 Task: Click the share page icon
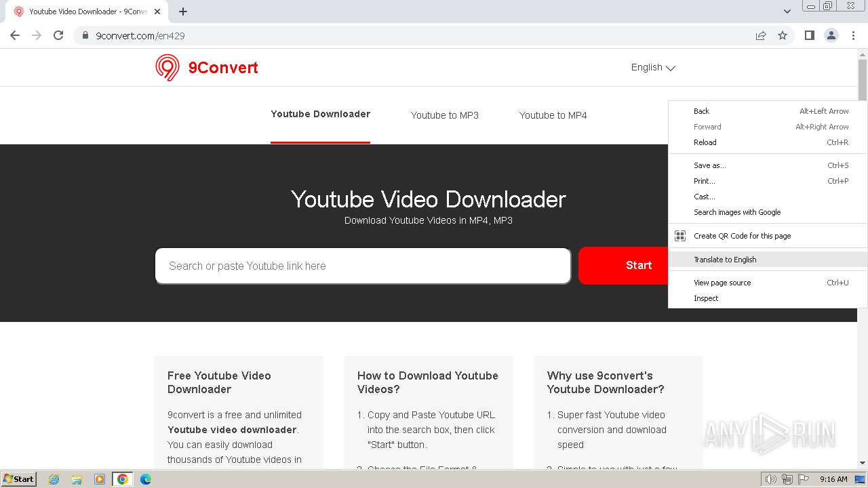coord(761,35)
